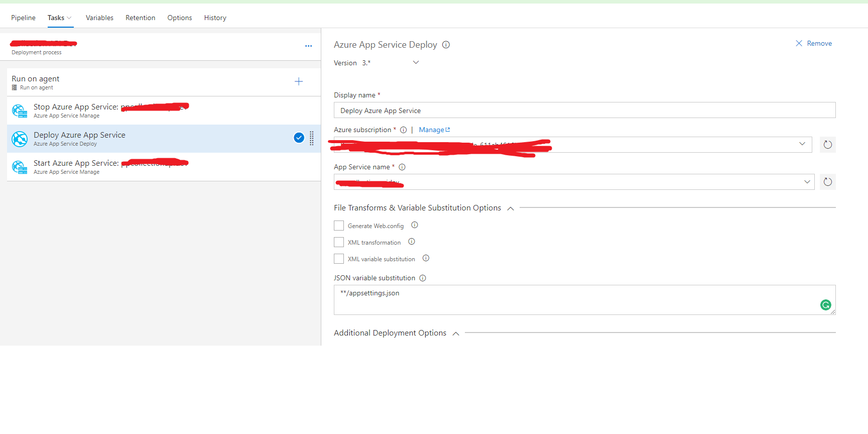Select the Deploy Azure App Service task
The image size is (868, 434).
point(164,139)
